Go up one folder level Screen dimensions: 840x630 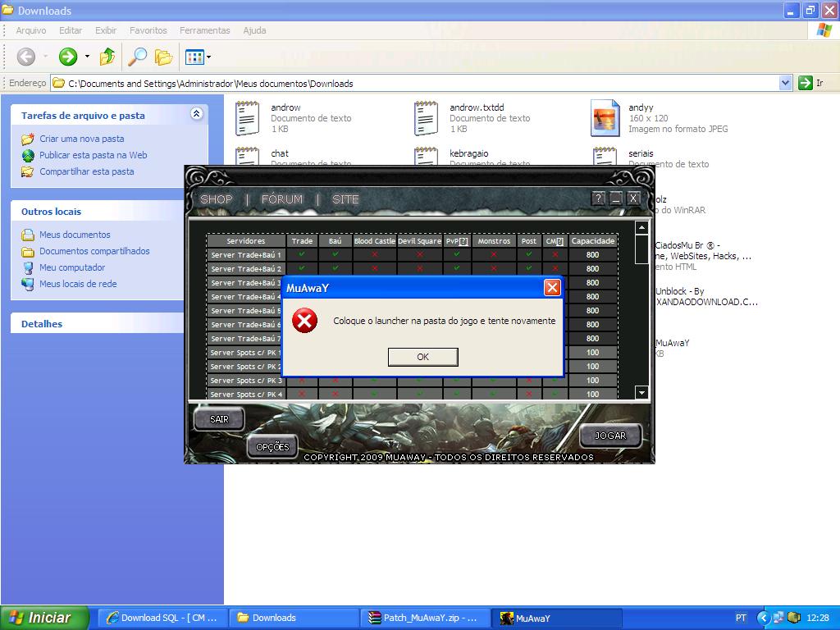(x=107, y=57)
